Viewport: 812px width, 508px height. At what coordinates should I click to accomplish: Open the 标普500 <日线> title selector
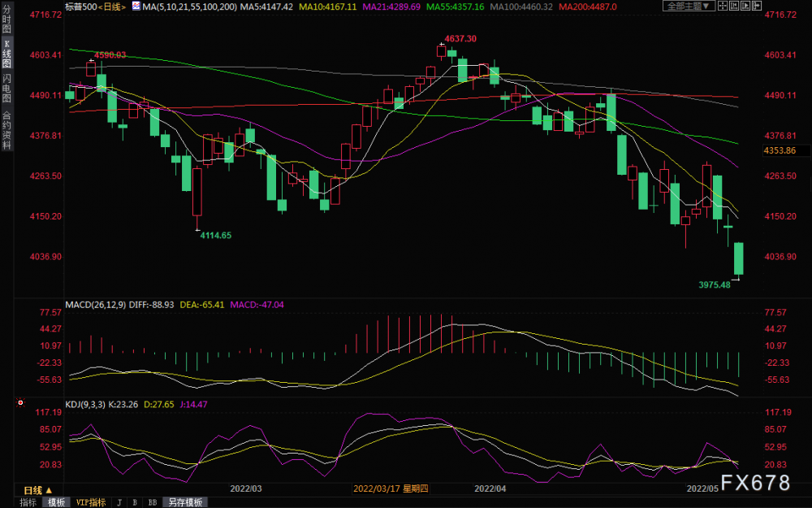coord(96,7)
